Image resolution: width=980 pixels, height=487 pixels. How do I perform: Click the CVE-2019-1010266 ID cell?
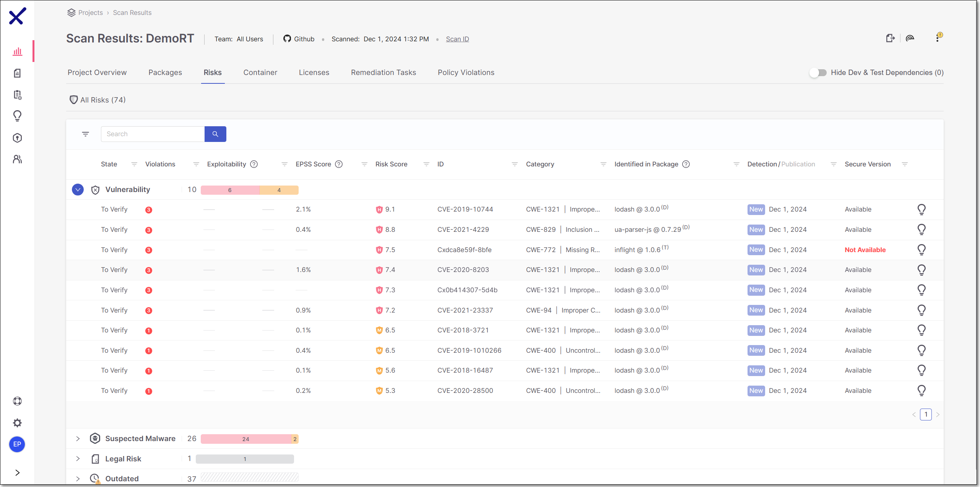469,350
